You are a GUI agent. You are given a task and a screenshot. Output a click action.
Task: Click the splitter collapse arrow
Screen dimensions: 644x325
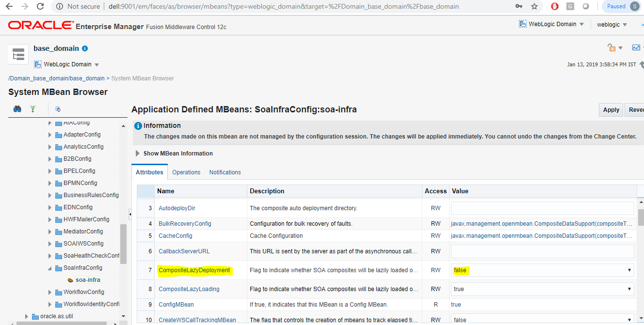pyautogui.click(x=129, y=213)
